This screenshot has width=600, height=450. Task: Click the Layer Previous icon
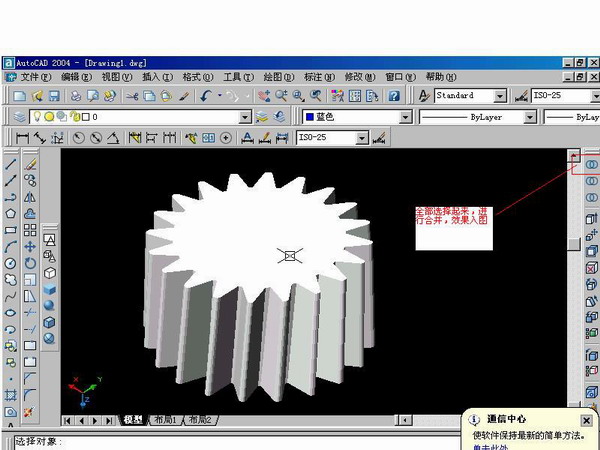pos(279,117)
